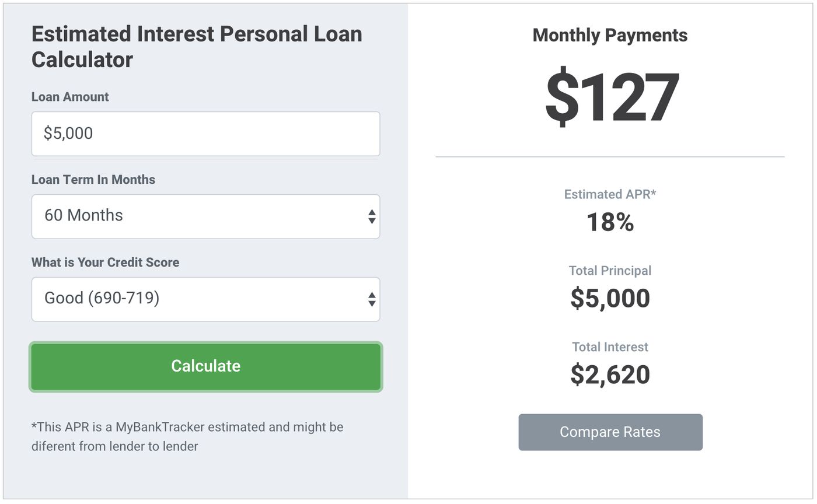The image size is (817, 504).
Task: Click the What is Your Credit Score label
Action: [x=106, y=262]
